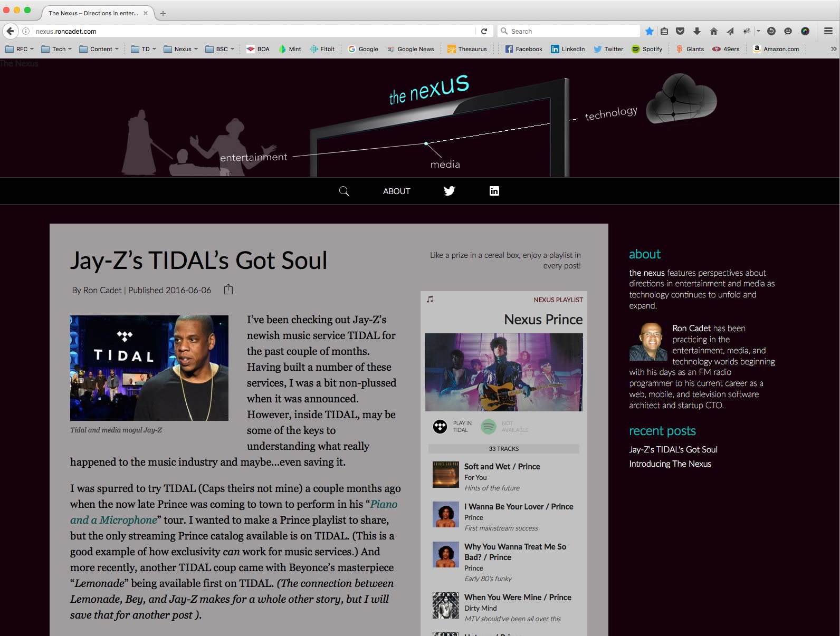
Task: Click the greyed Spotify icon in playlist
Action: [489, 426]
